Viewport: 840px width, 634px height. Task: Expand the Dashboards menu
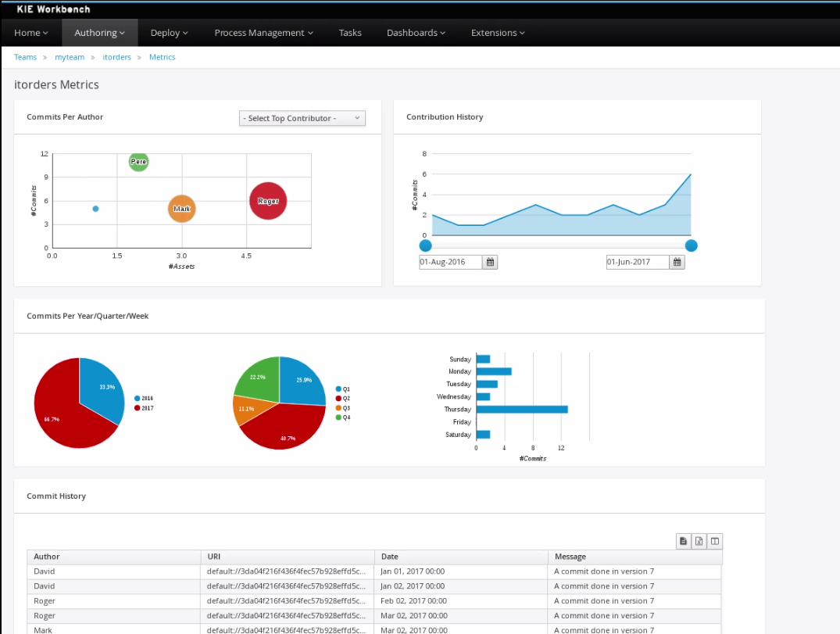(x=416, y=33)
